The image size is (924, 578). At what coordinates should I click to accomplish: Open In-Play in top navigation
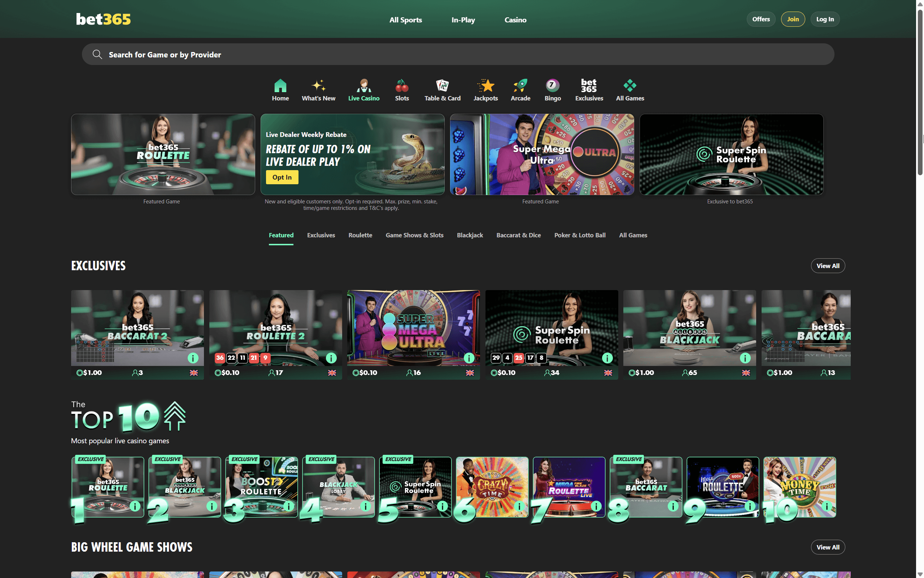(x=463, y=20)
